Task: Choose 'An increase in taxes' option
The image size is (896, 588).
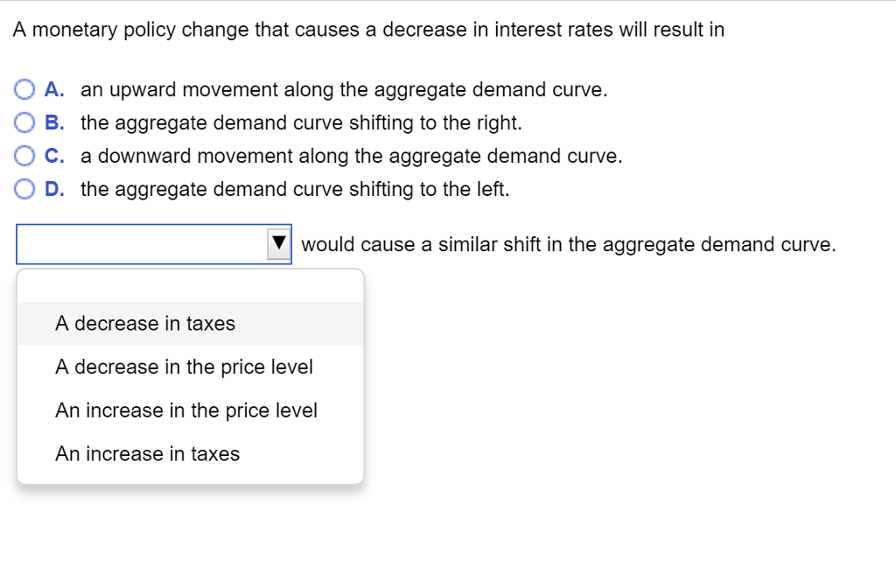Action: pos(144,453)
